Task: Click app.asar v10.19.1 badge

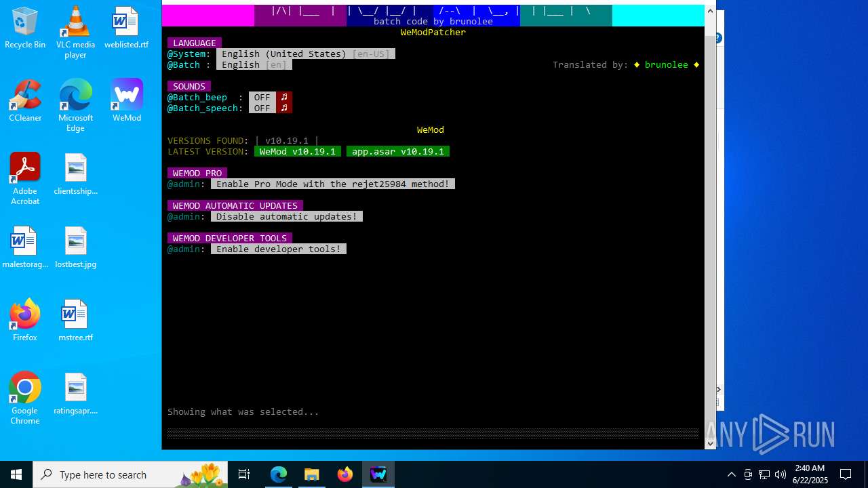Action: [398, 151]
